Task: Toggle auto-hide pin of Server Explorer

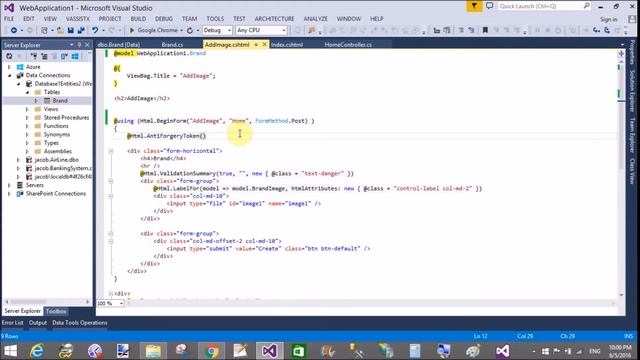Action: click(80, 44)
